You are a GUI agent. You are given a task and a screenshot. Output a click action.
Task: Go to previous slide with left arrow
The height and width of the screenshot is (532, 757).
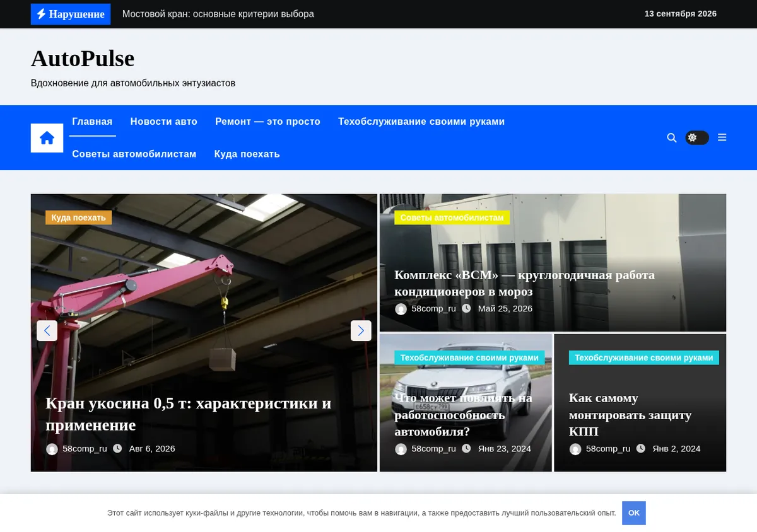click(x=47, y=330)
